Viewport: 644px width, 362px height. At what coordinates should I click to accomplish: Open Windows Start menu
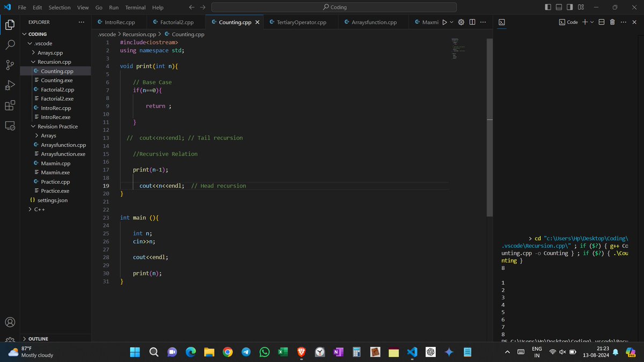click(x=134, y=352)
